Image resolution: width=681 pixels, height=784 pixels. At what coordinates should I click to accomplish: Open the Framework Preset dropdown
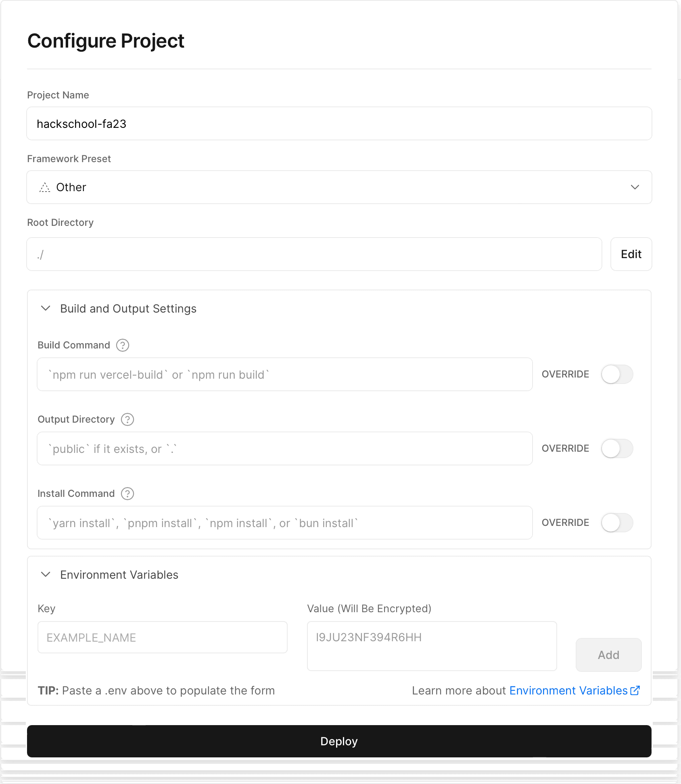(x=339, y=187)
